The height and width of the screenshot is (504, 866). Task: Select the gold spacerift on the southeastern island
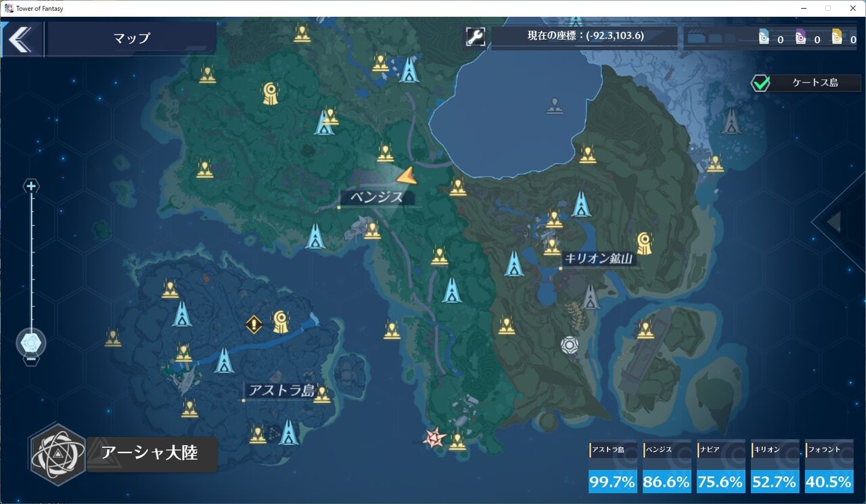[645, 329]
